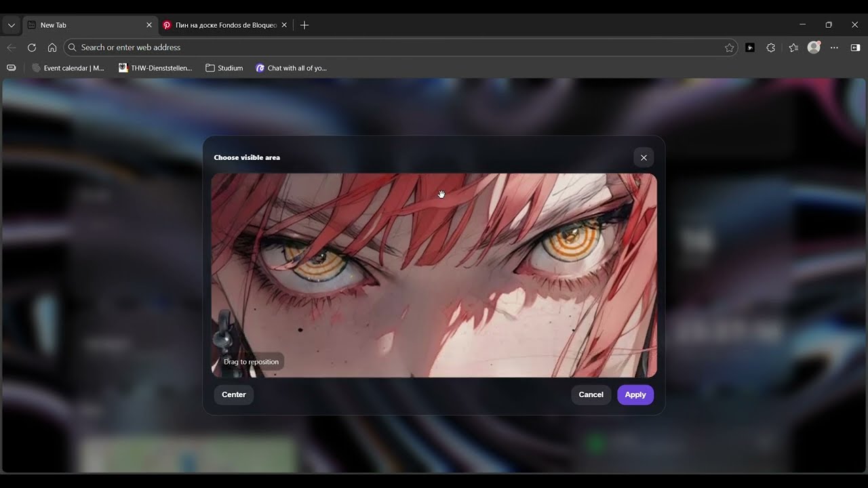Viewport: 868px width, 488px height.
Task: Click the Center button
Action: (234, 394)
